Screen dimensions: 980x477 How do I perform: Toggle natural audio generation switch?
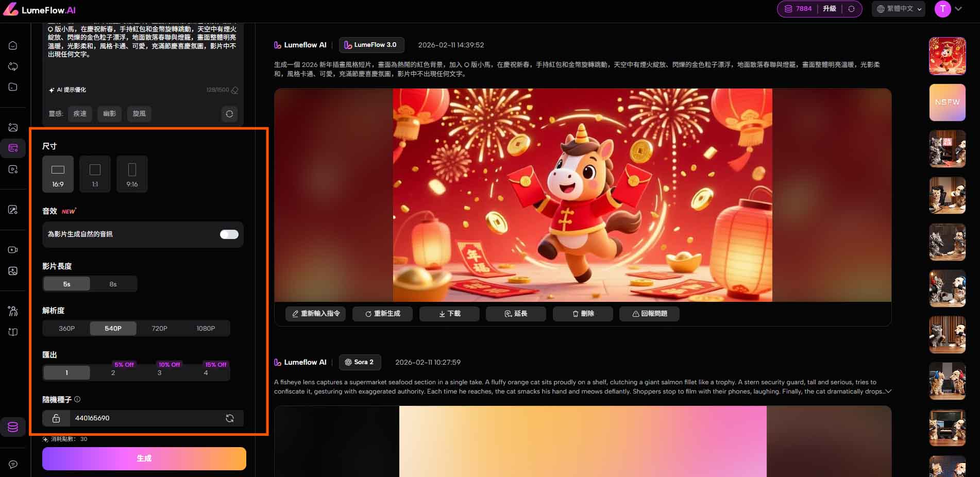[229, 234]
